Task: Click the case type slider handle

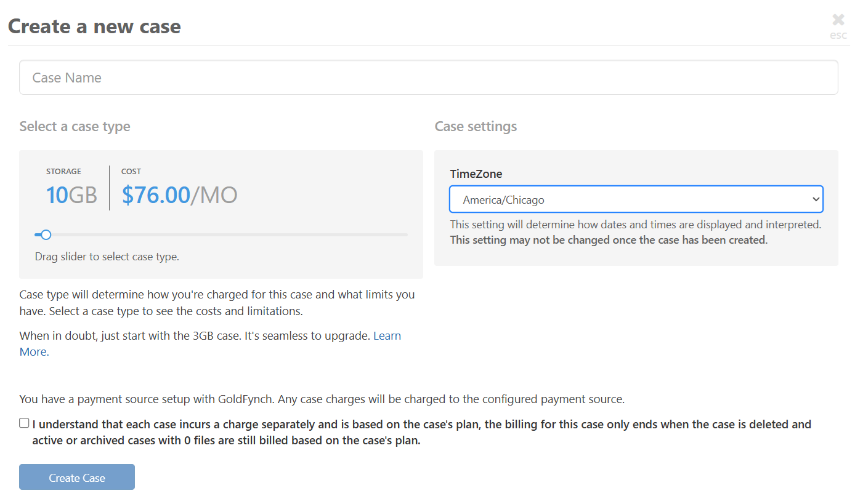Action: tap(46, 234)
